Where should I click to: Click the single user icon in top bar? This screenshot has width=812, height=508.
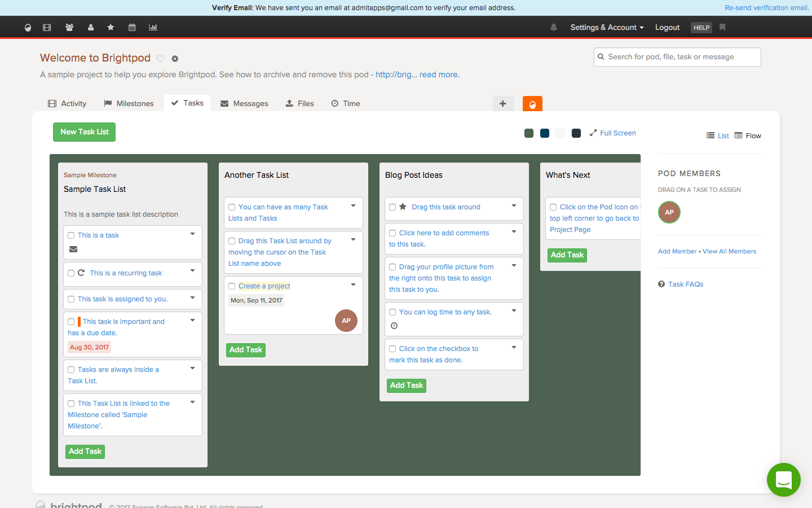(91, 28)
